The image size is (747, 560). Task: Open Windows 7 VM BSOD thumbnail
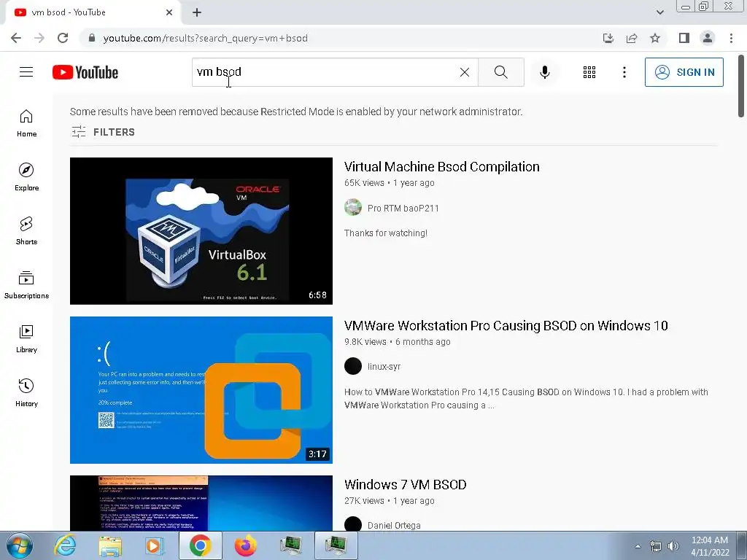(201, 503)
